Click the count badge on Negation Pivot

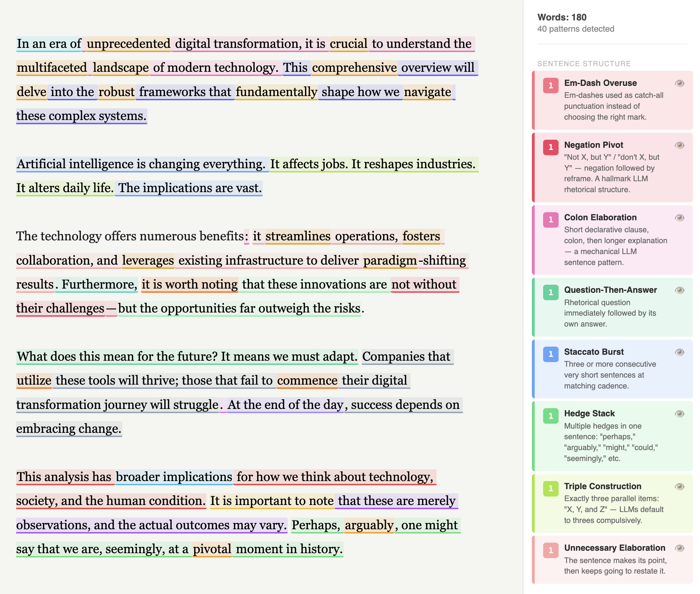tap(551, 147)
